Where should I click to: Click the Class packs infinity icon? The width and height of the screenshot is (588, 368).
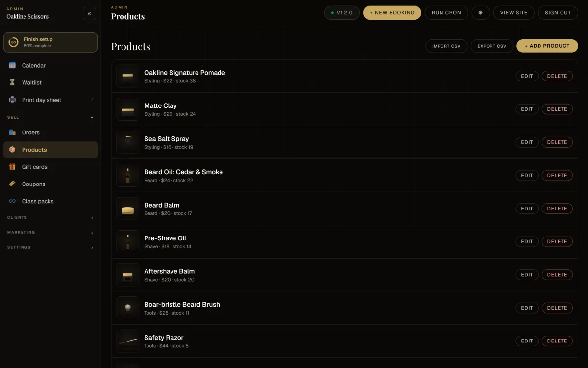click(12, 201)
